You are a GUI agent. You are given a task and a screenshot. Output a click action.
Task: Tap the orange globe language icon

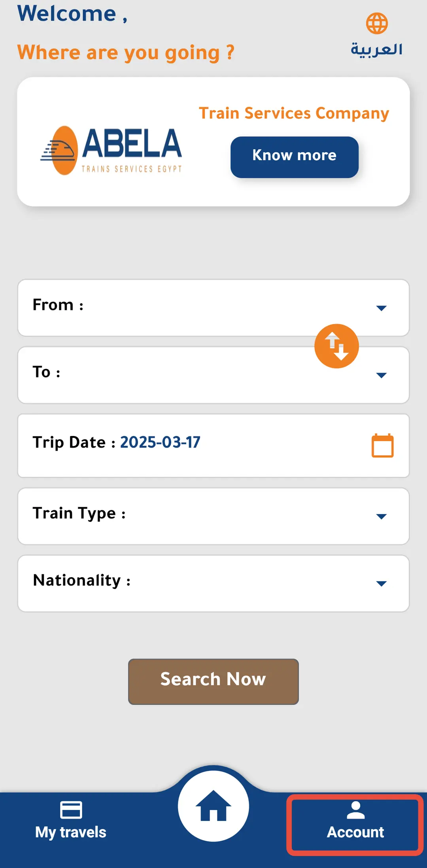pos(377,23)
